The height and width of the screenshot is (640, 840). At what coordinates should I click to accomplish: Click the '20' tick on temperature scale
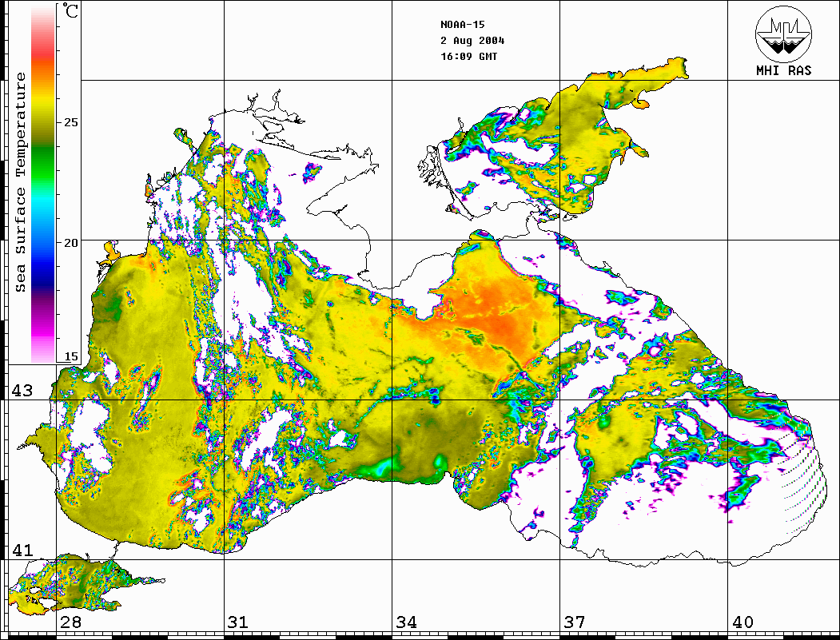tap(70, 243)
